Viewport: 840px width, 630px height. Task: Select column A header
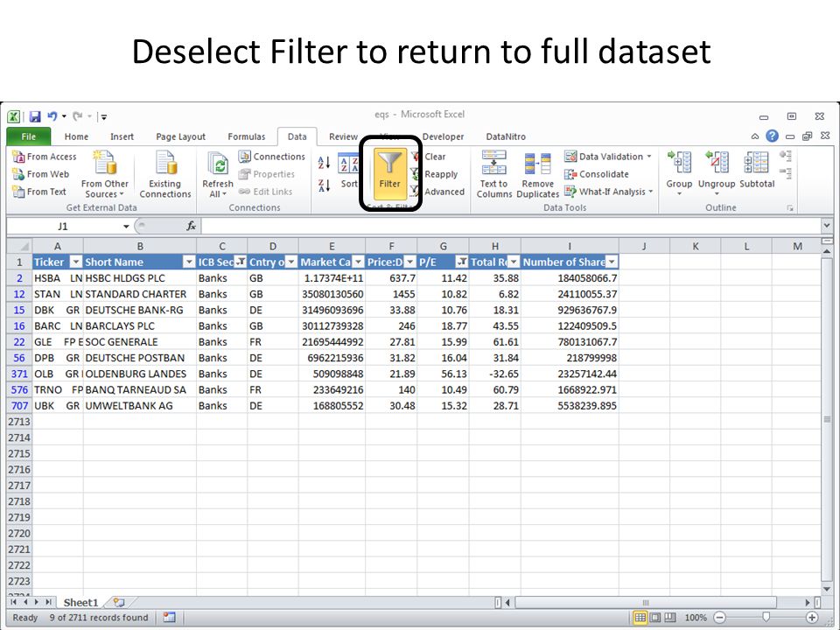[x=58, y=246]
